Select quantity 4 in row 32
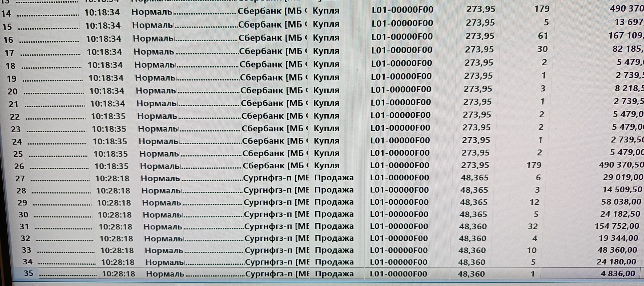Screen dimensions: 644x286 pyautogui.click(x=534, y=238)
